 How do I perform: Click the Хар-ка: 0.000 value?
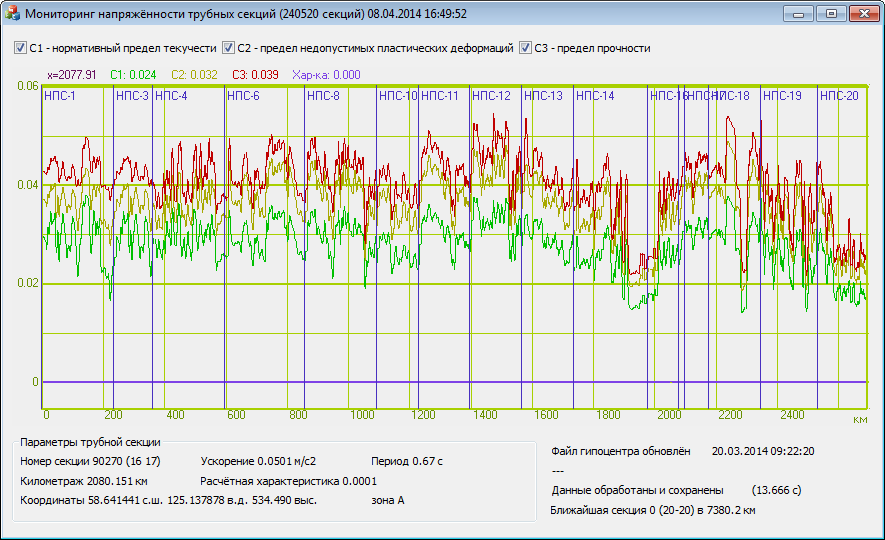(326, 75)
